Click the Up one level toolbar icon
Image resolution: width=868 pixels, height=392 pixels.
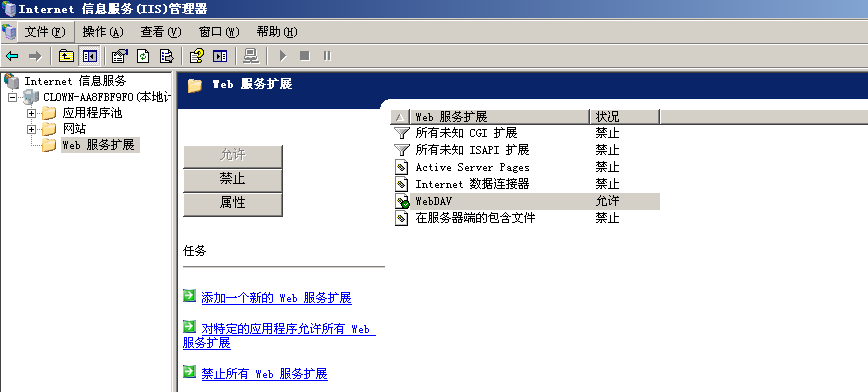coord(66,56)
